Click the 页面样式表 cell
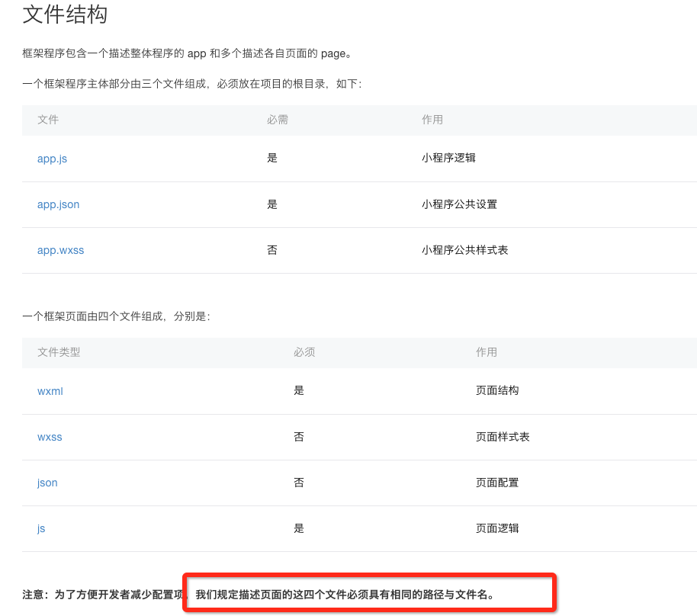 [503, 437]
